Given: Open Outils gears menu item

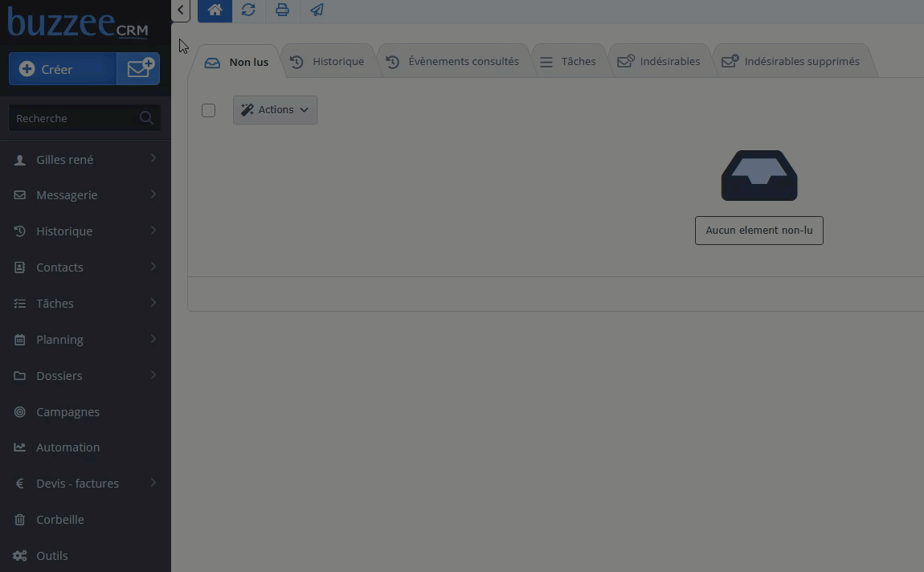Looking at the screenshot, I should [x=51, y=556].
